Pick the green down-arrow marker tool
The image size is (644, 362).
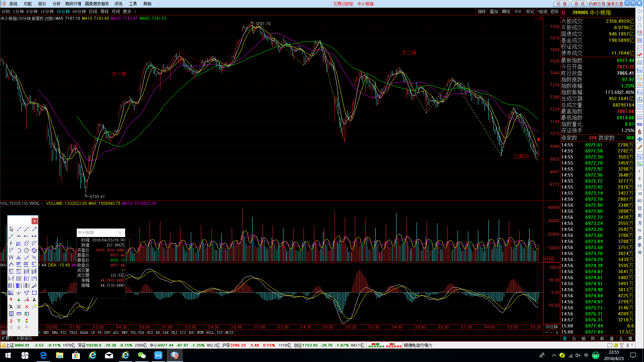coord(19,300)
